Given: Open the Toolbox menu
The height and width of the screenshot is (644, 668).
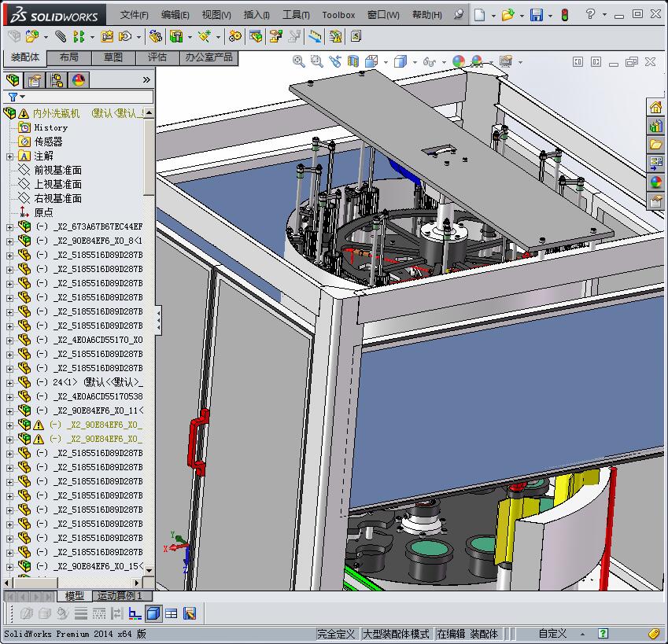Looking at the screenshot, I should click(x=338, y=15).
